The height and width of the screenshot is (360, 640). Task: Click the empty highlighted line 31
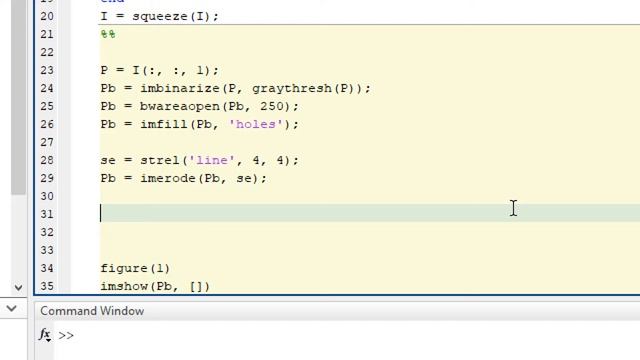point(369,213)
